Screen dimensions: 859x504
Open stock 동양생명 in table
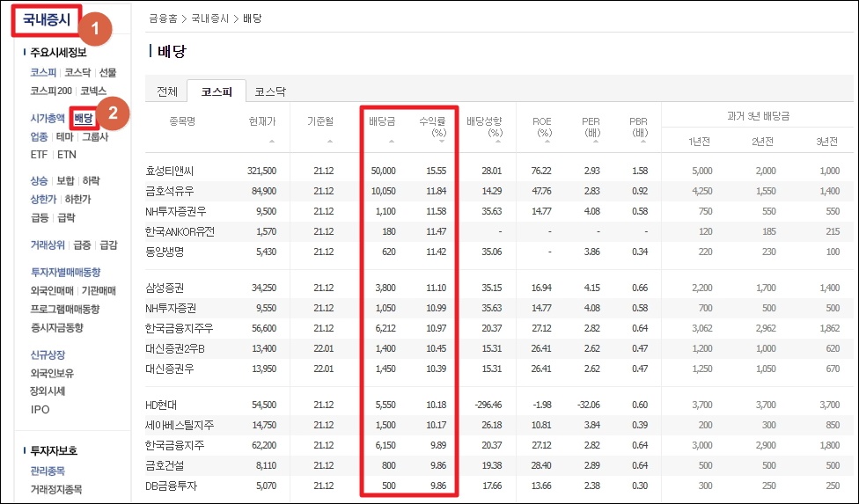coord(165,252)
